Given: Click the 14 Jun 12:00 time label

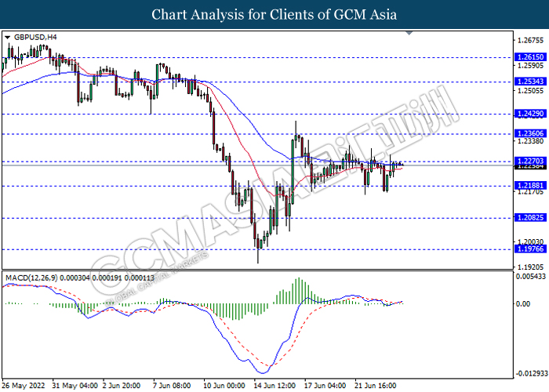Looking at the screenshot, I should [274, 386].
